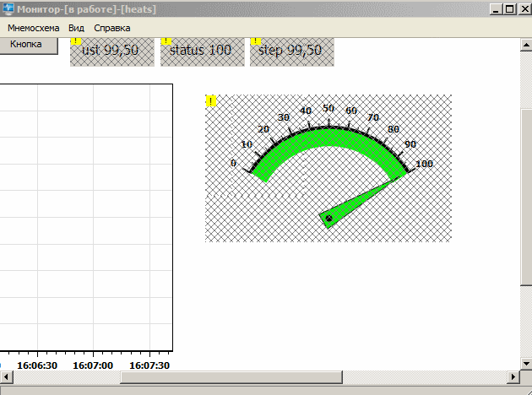Select the step 99,50 value indicator

(292, 51)
